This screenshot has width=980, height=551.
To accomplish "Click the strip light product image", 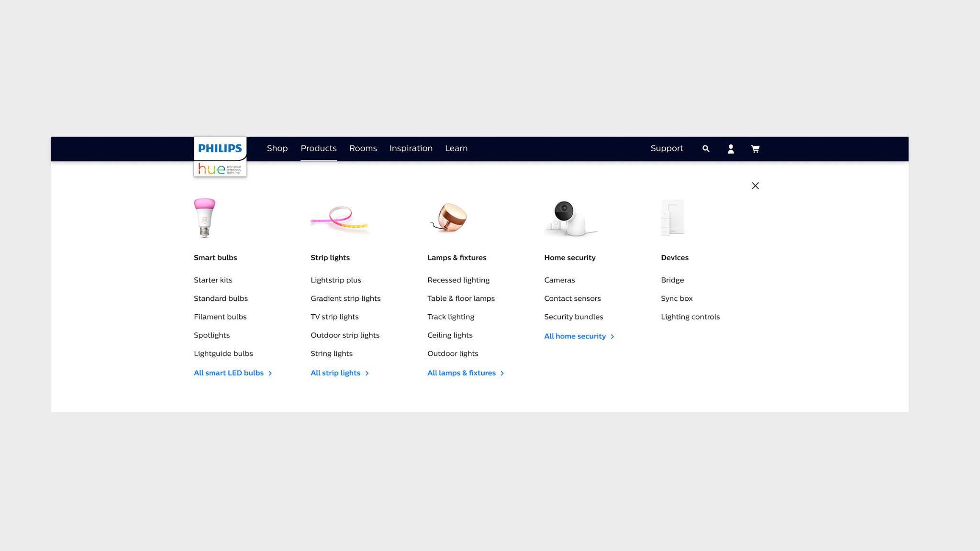I will click(x=339, y=218).
